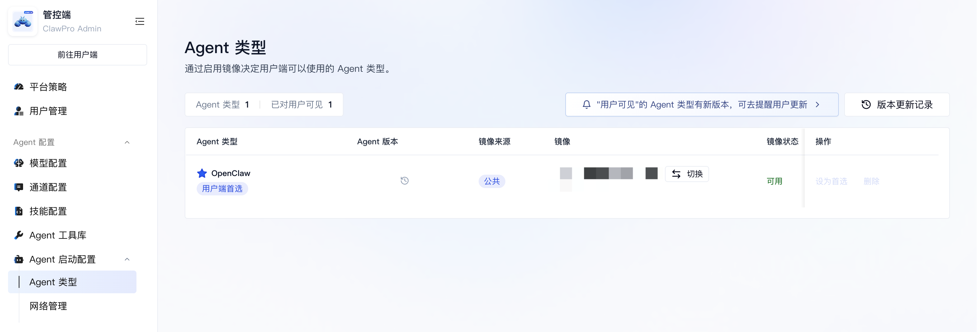Click the 可用 status text
The width and height of the screenshot is (980, 332).
click(x=774, y=181)
